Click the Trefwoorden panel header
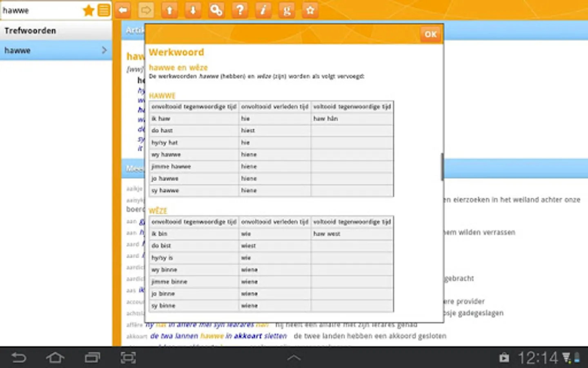The width and height of the screenshot is (588, 368). pos(56,30)
